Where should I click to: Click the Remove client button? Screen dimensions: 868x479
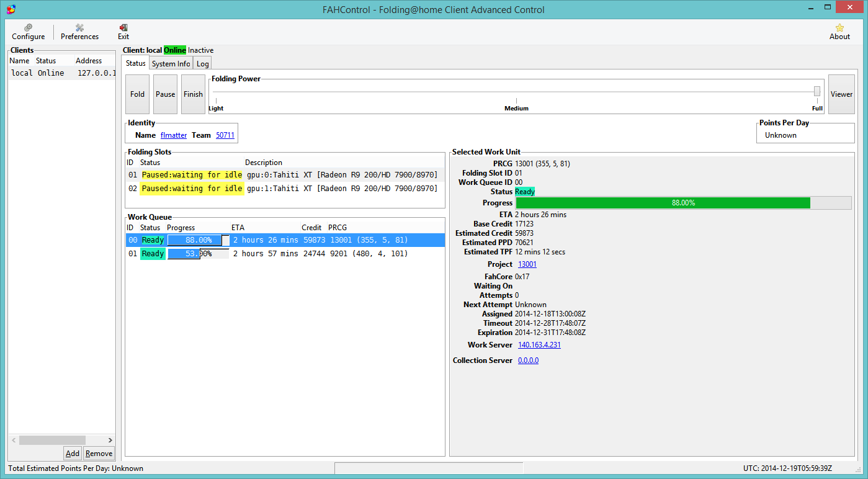99,454
